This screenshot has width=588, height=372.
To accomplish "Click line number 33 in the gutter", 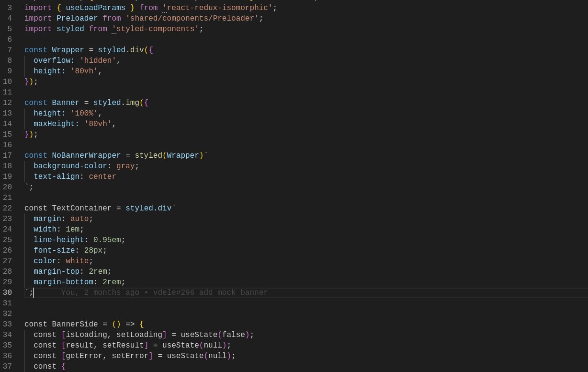I will point(7,324).
